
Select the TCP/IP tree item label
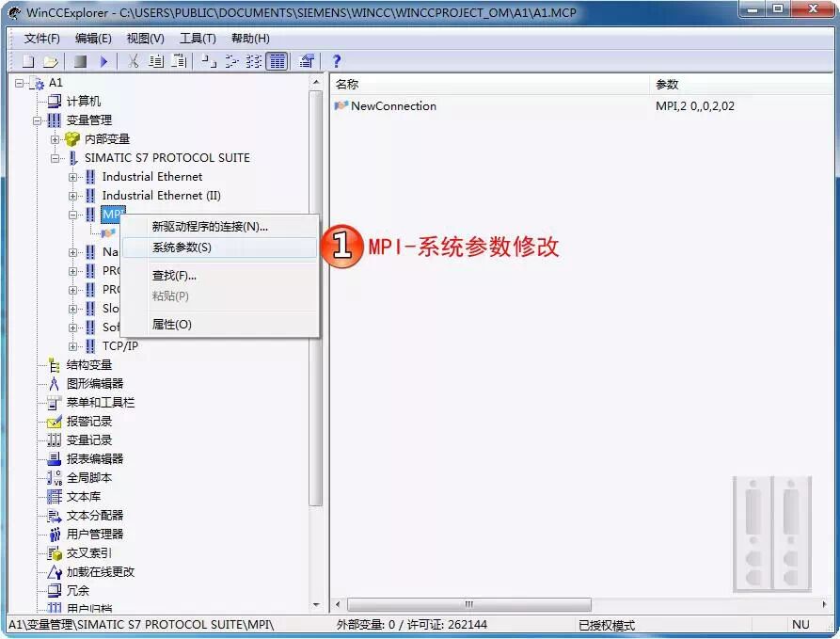120,346
